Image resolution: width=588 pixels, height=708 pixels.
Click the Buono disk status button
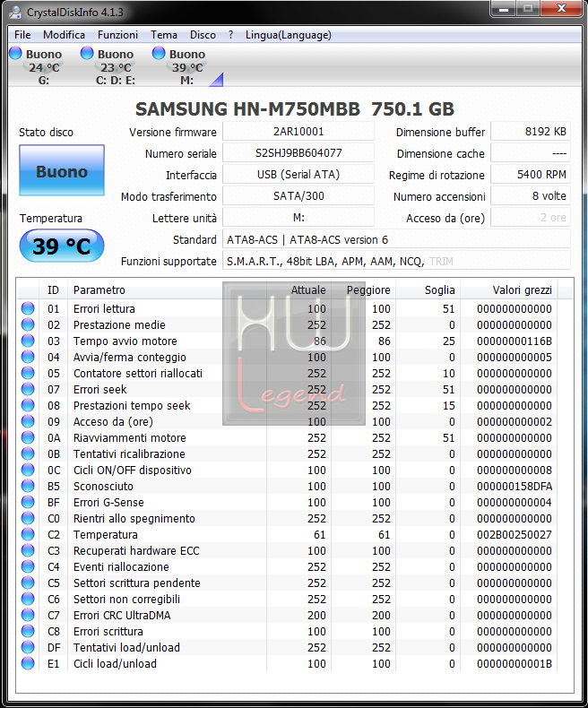click(62, 170)
